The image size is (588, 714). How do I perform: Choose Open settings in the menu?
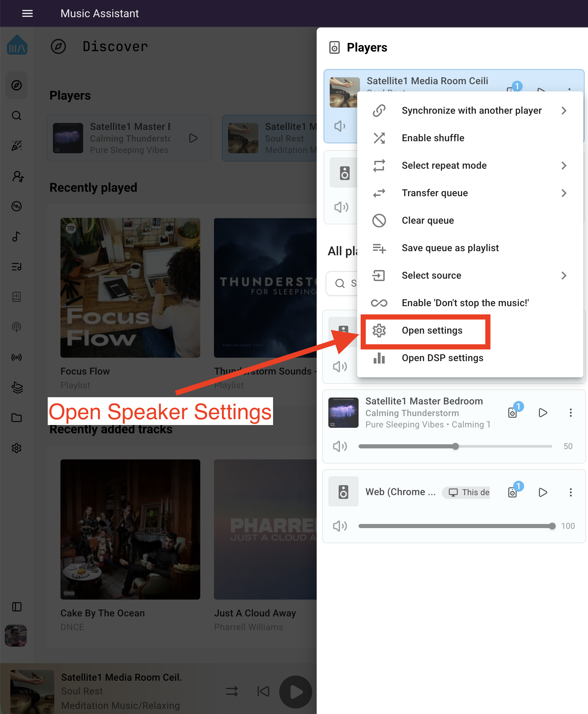coord(470,331)
